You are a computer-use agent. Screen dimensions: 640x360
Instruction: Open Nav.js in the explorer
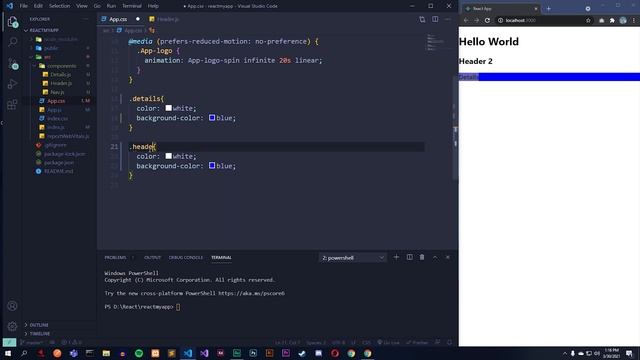57,92
